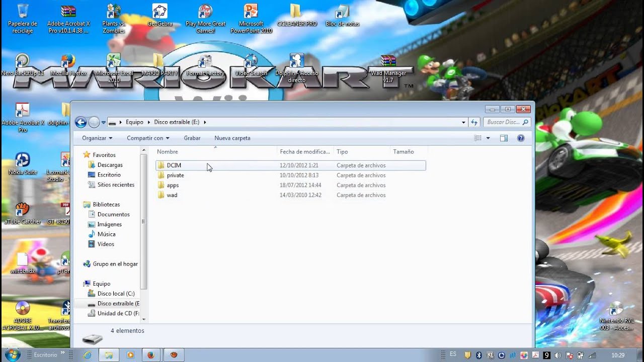The image size is (644, 362).
Task: Launch aTube Catcher desktop icon
Action: coord(23,213)
